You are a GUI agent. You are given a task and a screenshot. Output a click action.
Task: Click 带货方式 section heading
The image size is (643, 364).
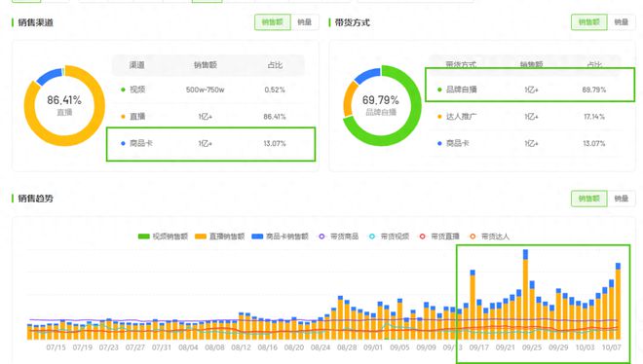[x=353, y=22]
